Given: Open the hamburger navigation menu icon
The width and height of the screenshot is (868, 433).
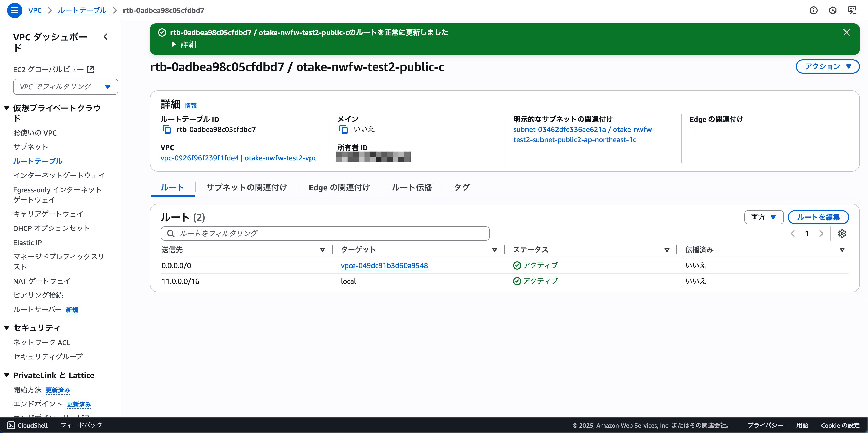Looking at the screenshot, I should [x=14, y=10].
